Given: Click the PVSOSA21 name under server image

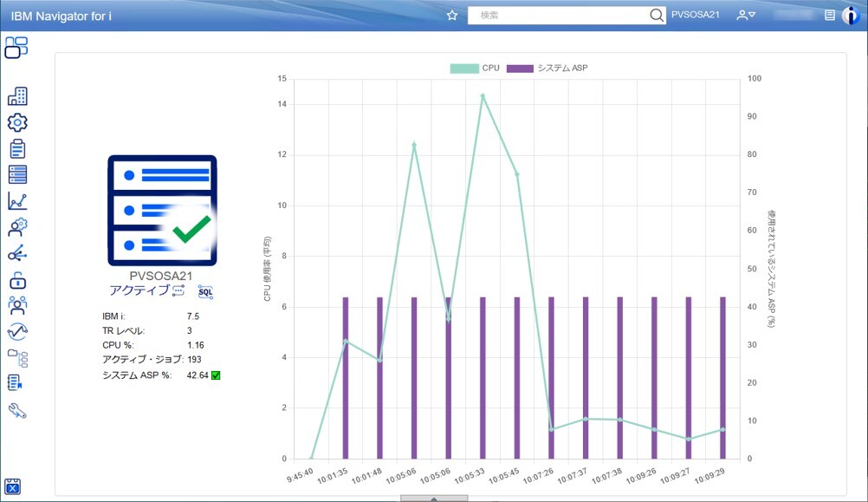Looking at the screenshot, I should pos(161,276).
